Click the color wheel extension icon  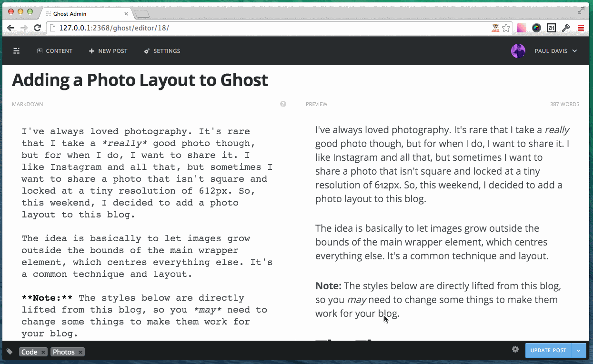(x=536, y=28)
